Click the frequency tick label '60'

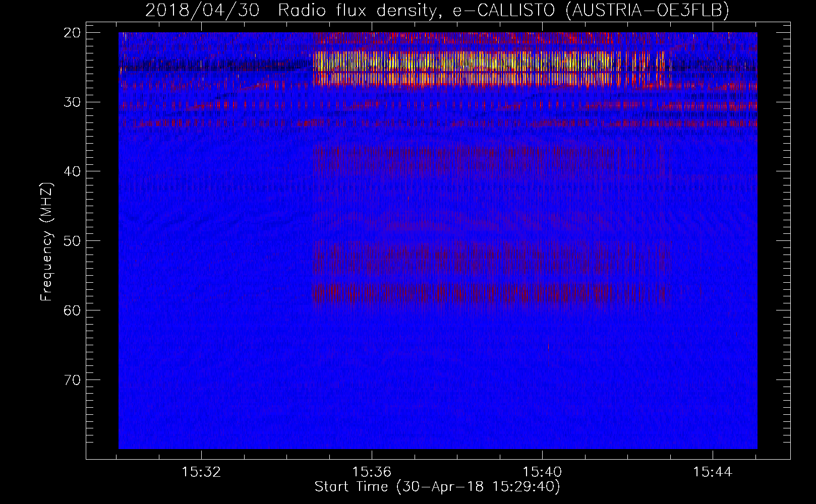(x=72, y=310)
